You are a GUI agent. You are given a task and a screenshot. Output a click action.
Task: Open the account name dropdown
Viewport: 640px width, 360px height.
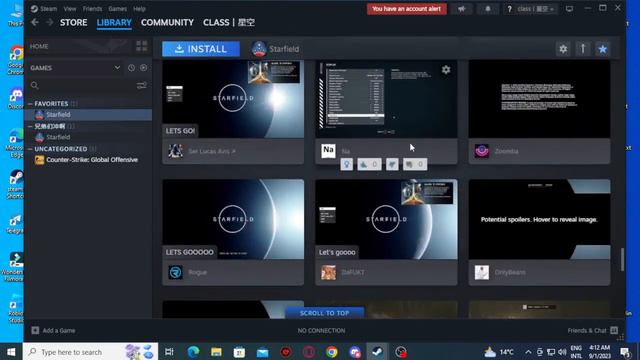click(535, 9)
